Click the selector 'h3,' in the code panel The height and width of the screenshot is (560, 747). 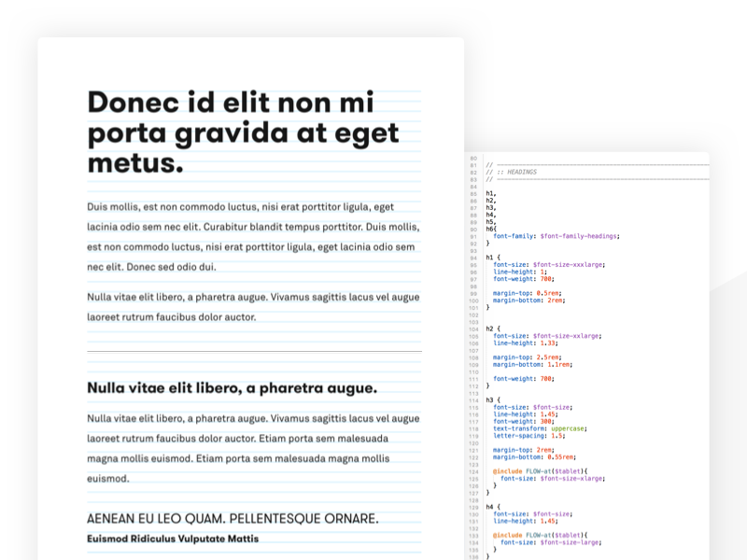(x=491, y=207)
